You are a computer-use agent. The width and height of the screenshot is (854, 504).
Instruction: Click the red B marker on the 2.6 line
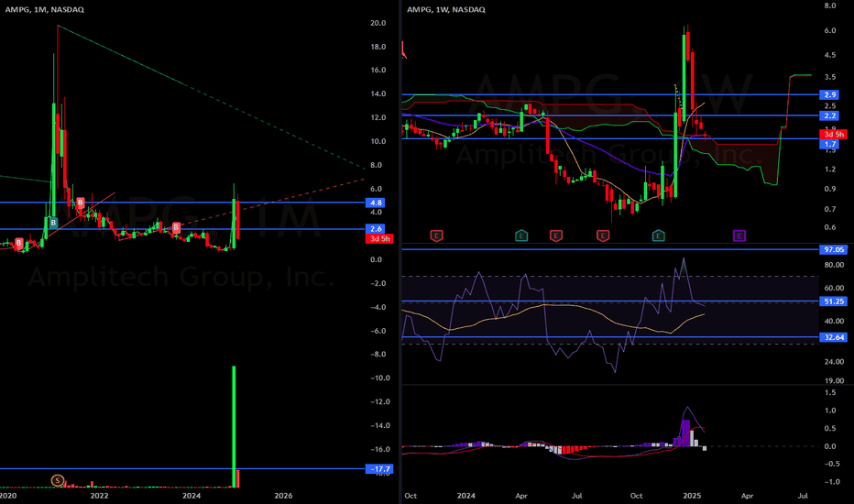(x=176, y=226)
